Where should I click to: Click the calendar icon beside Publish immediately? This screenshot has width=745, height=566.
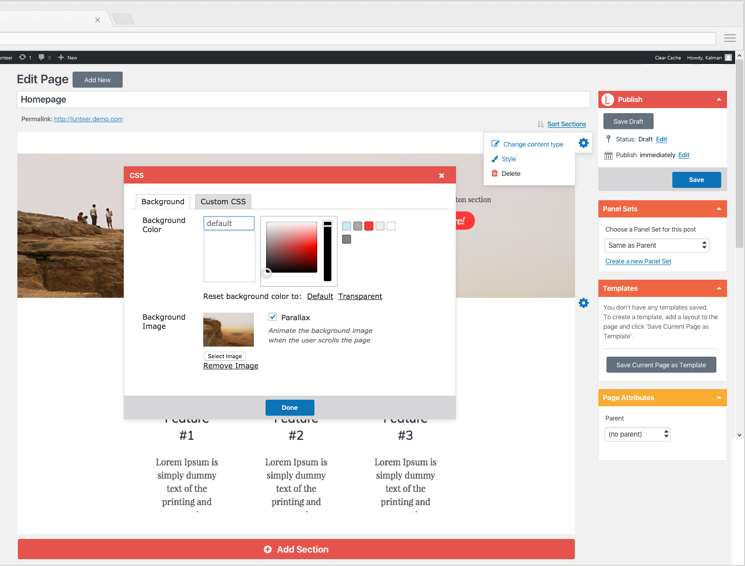click(608, 155)
